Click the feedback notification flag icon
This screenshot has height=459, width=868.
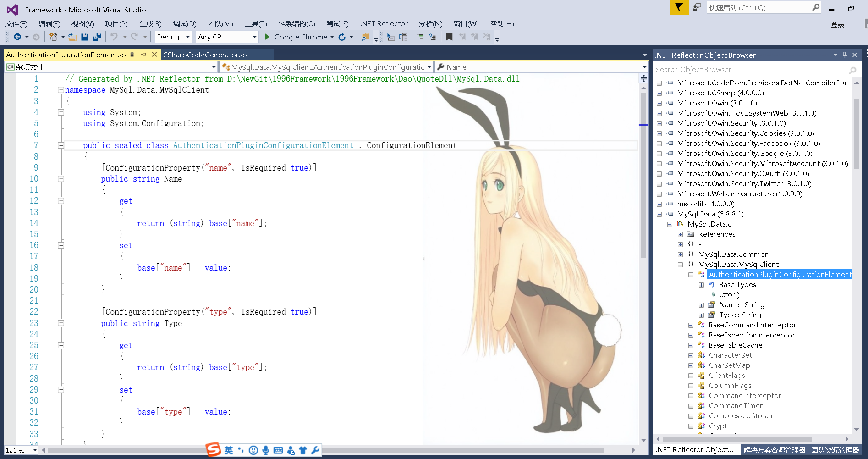[679, 8]
